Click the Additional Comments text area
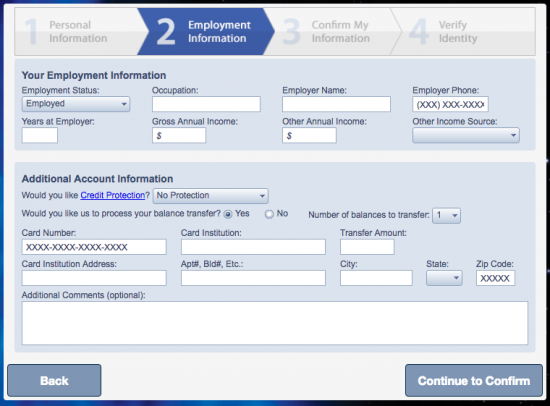550x406 pixels. tap(275, 323)
